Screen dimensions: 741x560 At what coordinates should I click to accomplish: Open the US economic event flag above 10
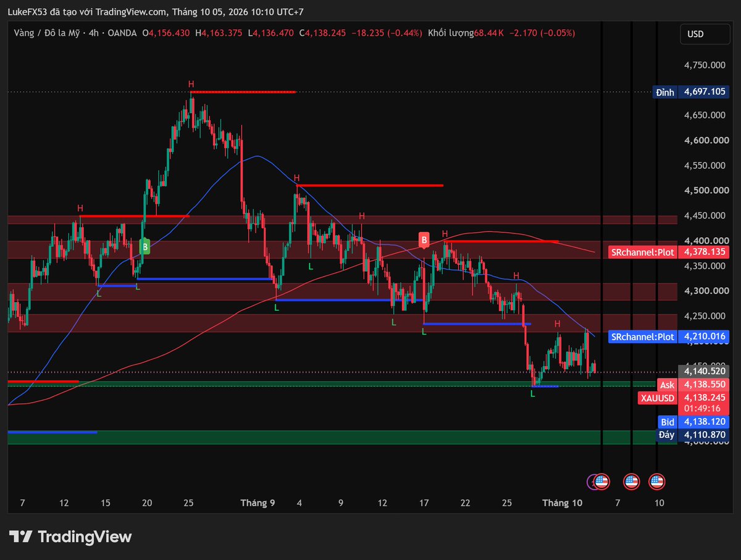click(656, 482)
